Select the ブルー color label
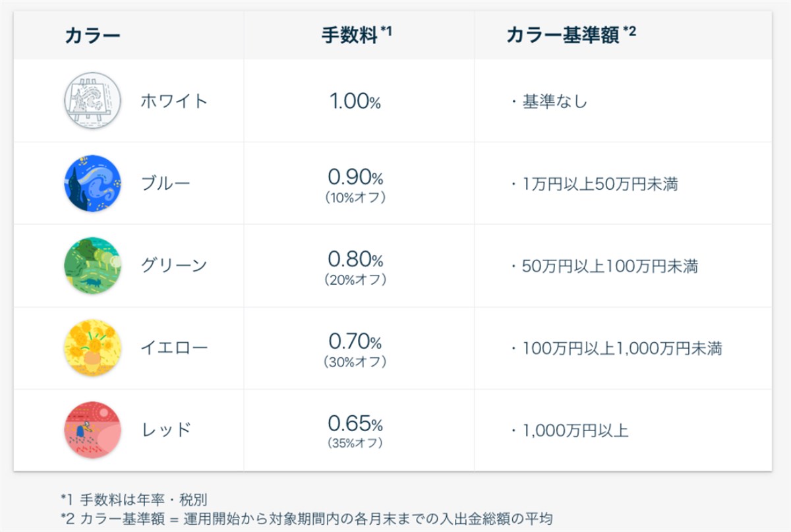Screen dimensions: 791x532 (x=165, y=183)
